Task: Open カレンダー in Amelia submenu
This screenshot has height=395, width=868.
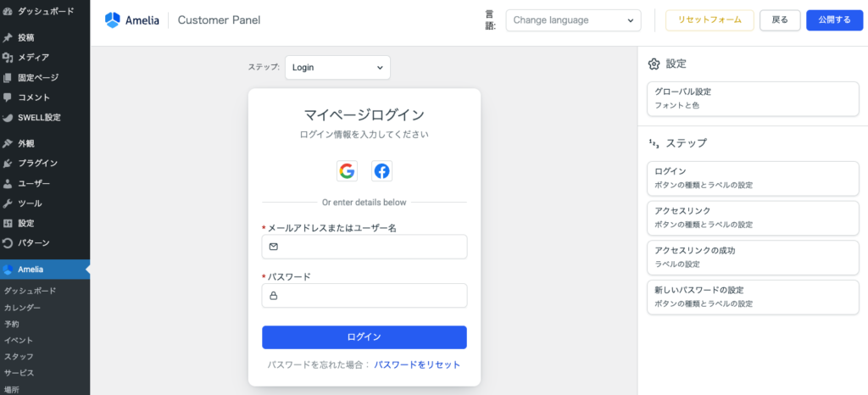Action: (x=22, y=308)
